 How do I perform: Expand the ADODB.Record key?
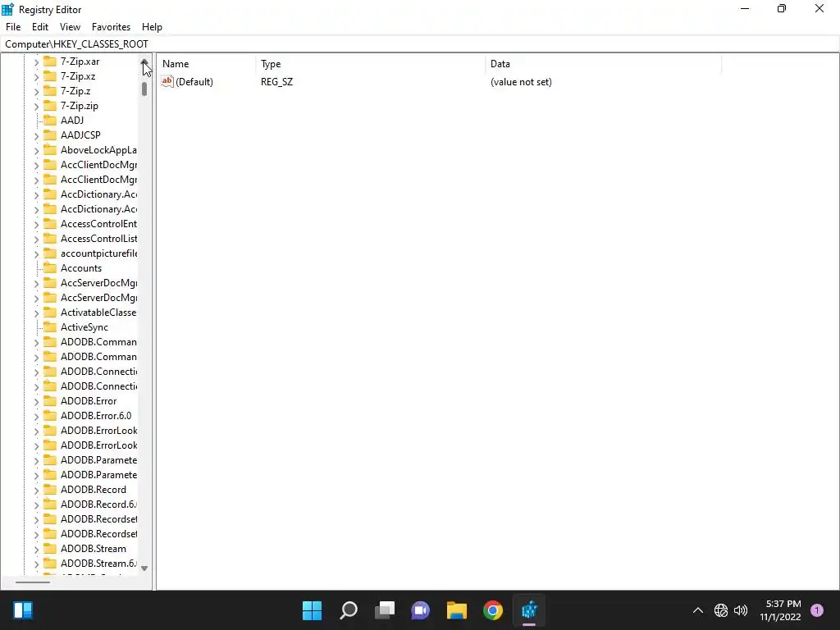[36, 491]
